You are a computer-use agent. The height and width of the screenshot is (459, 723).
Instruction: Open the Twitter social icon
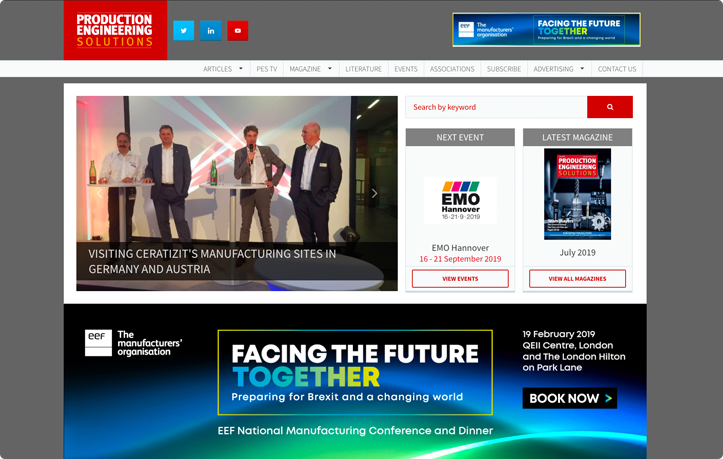[184, 30]
